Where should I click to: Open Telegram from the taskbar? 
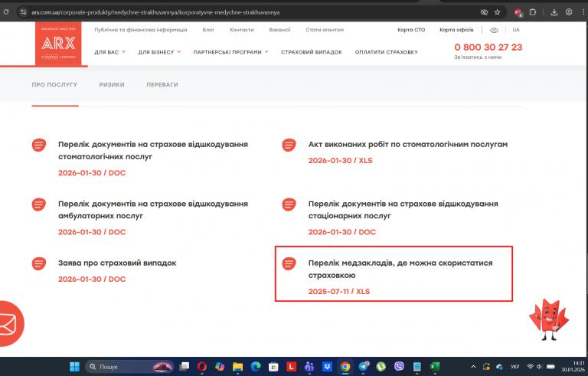(364, 367)
